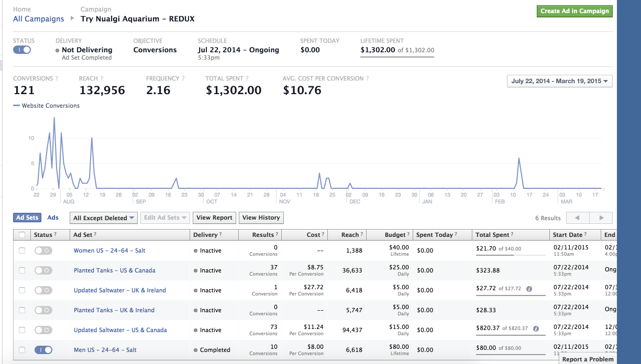Open the date range dropdown July 22, 2014 – March 19, 2015

click(x=560, y=81)
